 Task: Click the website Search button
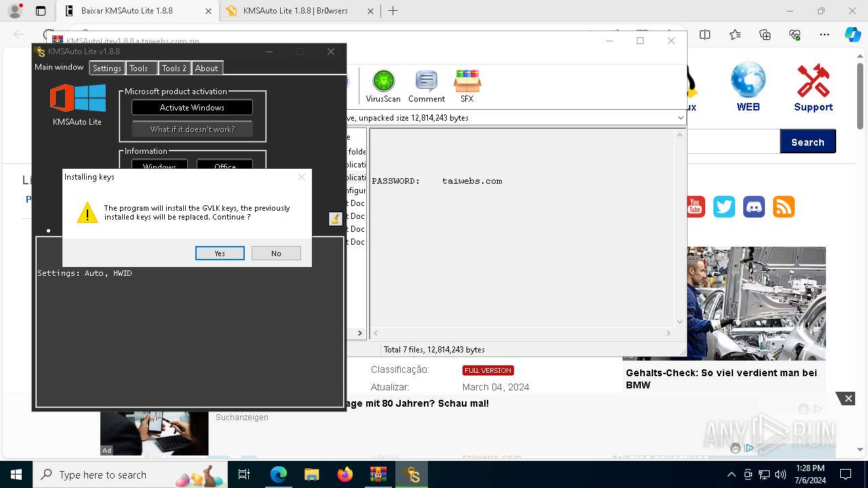click(808, 142)
